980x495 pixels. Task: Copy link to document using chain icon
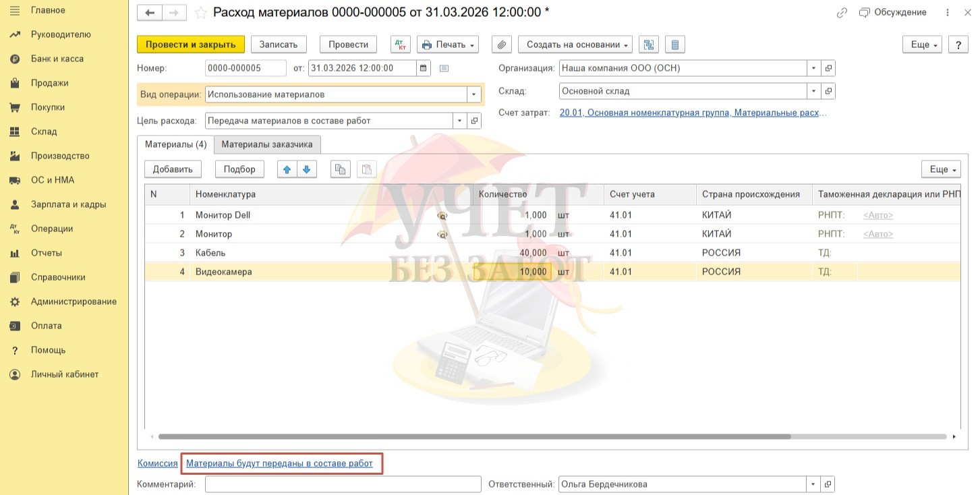[x=842, y=13]
